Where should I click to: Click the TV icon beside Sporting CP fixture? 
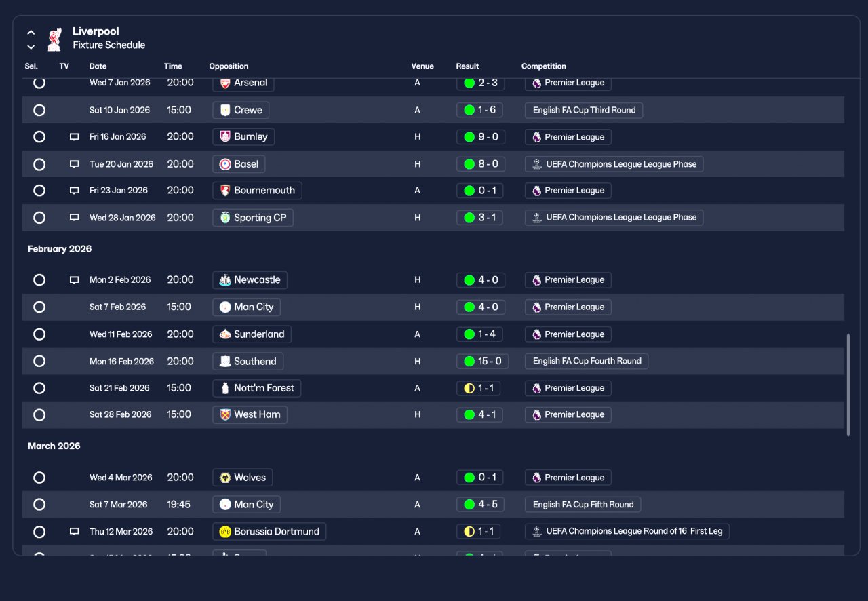(x=75, y=218)
